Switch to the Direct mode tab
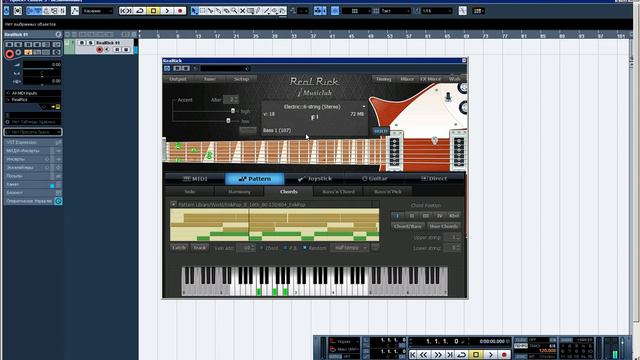The height and width of the screenshot is (360, 640). (434, 179)
